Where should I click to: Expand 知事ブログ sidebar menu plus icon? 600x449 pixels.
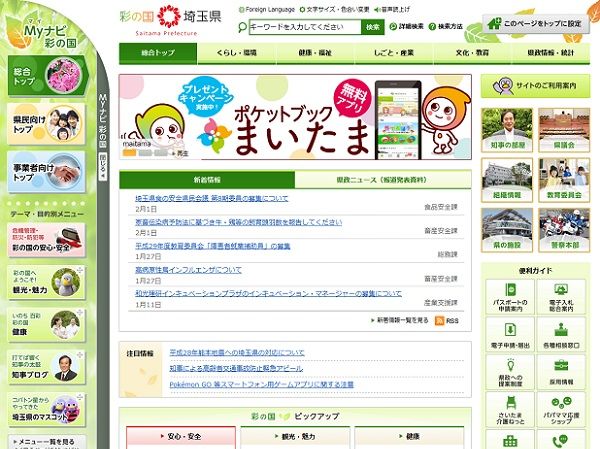pyautogui.click(x=79, y=355)
